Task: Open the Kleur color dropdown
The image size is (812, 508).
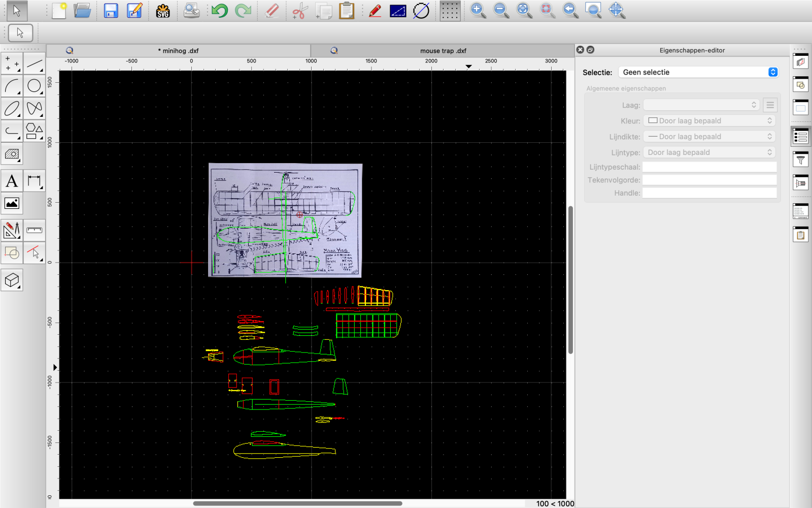Action: [709, 121]
